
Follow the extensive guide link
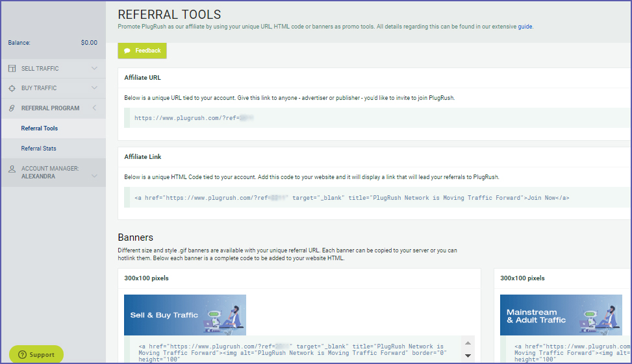[525, 27]
